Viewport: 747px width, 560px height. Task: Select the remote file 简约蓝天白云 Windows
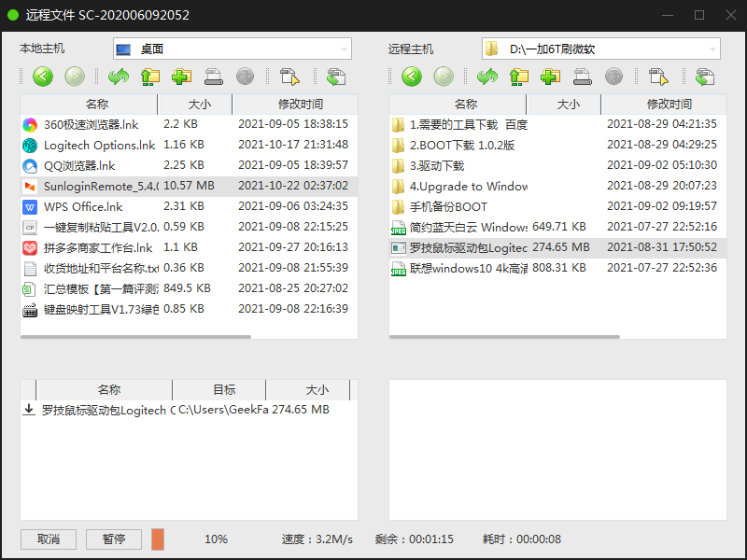pyautogui.click(x=557, y=227)
